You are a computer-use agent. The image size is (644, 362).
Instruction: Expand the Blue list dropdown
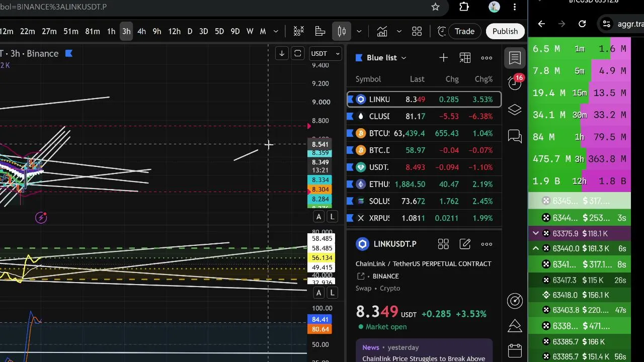(x=404, y=58)
